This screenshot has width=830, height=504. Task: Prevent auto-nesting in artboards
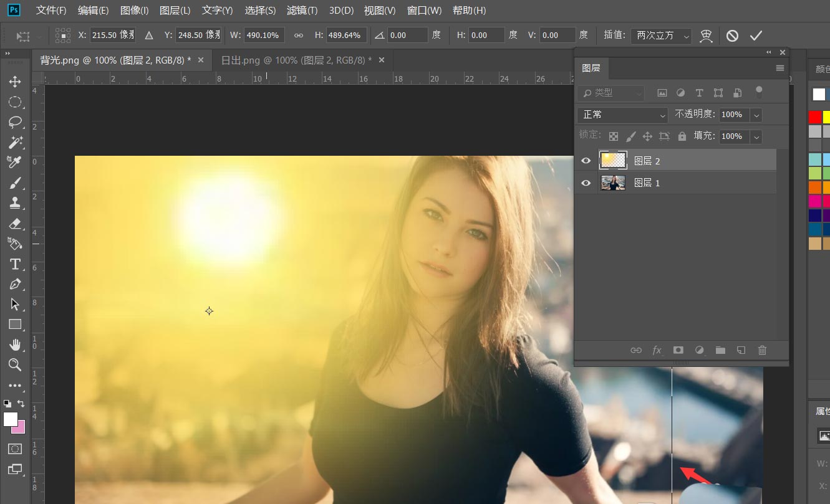pos(664,136)
